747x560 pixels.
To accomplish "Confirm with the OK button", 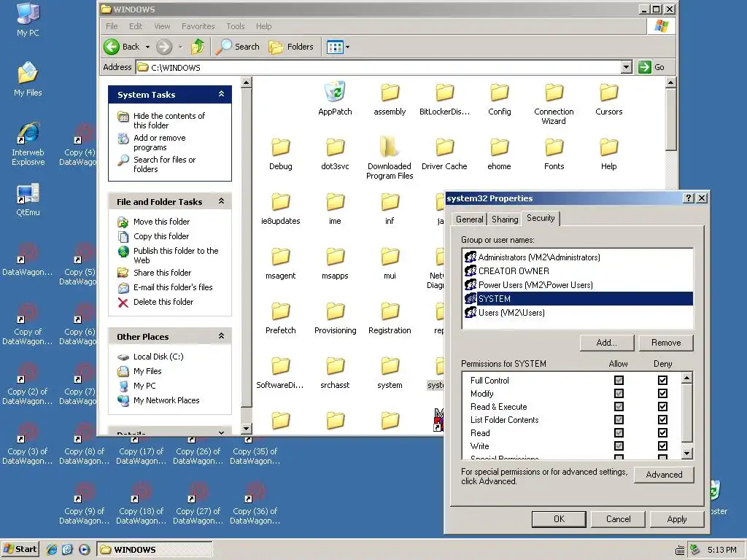I will pos(559,519).
